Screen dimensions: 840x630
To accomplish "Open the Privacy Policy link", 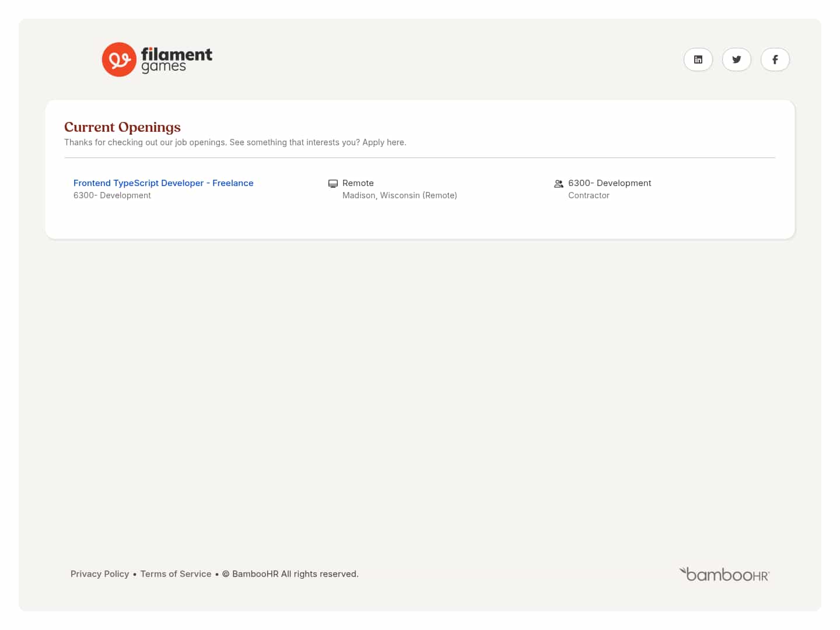I will click(100, 574).
